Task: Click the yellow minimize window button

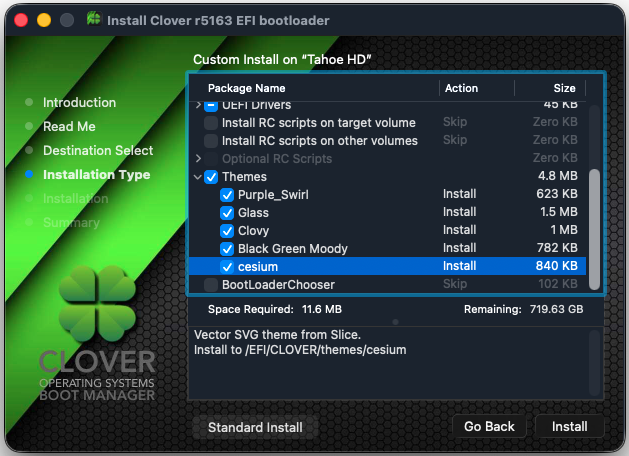Action: click(x=44, y=20)
